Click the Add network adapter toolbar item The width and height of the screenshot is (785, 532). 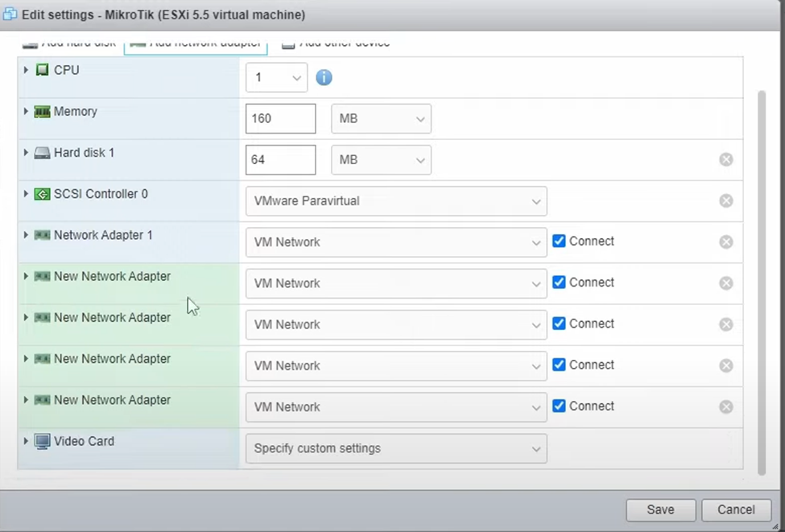click(196, 43)
